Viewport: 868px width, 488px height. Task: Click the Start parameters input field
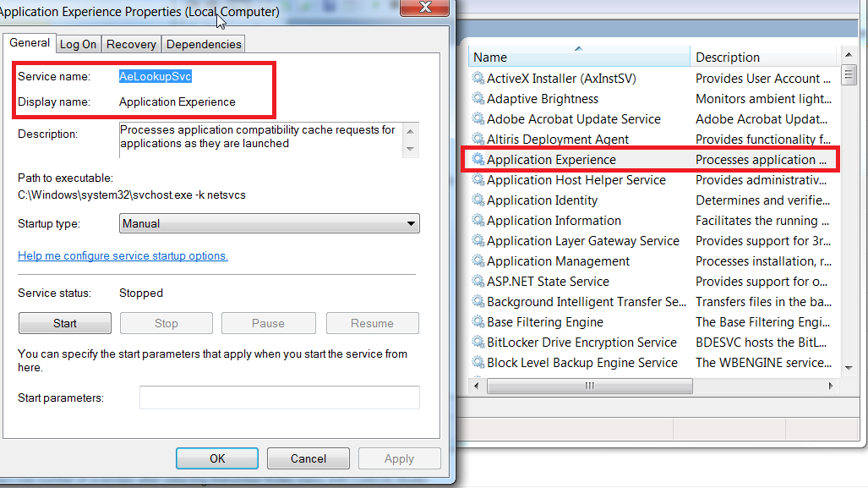point(280,398)
